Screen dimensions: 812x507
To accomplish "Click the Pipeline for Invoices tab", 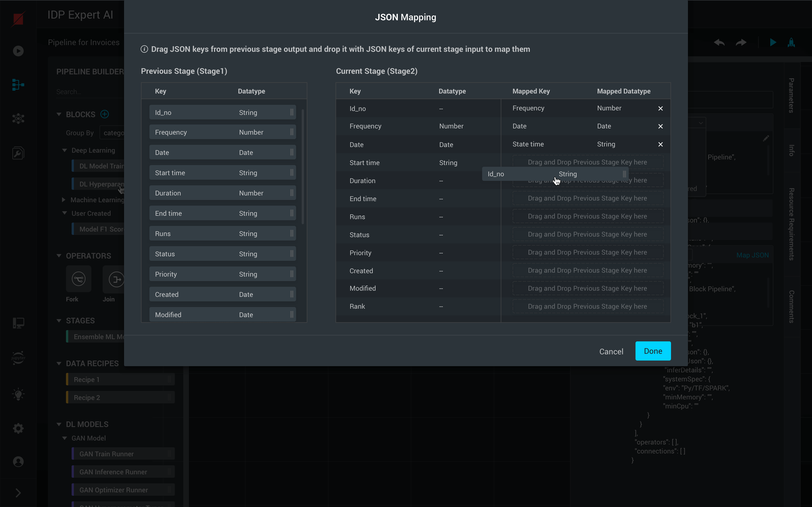I will tap(84, 41).
